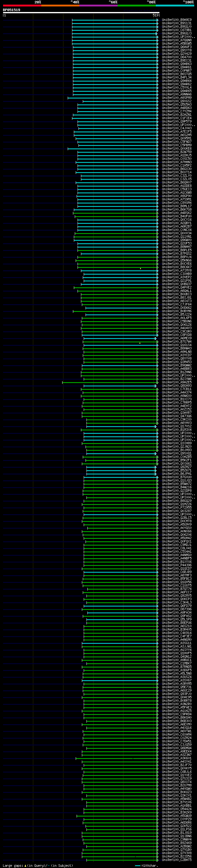This screenshot has height=868, width=197.
Task: Click the UniRef100_Q6AUF3 label
Action: (x=177, y=47)
